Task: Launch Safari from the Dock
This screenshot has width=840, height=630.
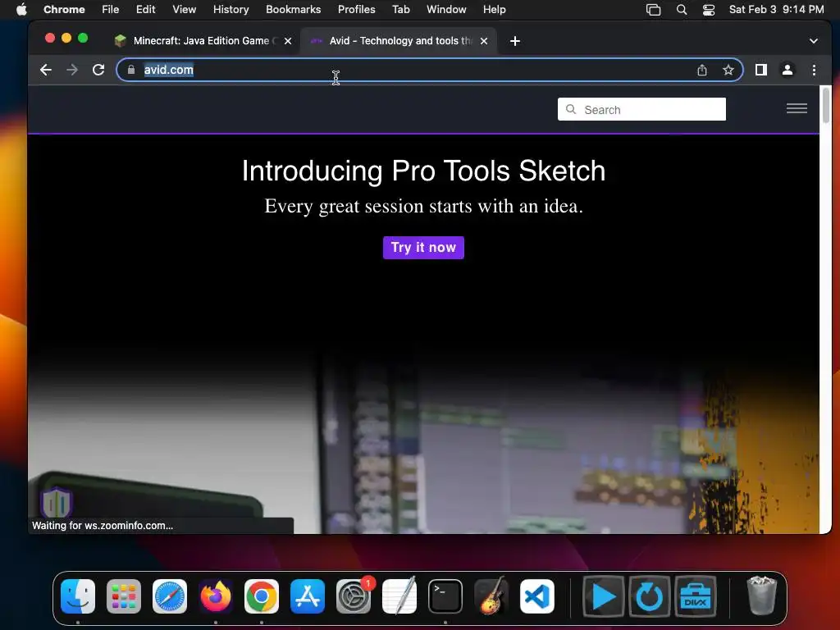Action: coord(170,596)
